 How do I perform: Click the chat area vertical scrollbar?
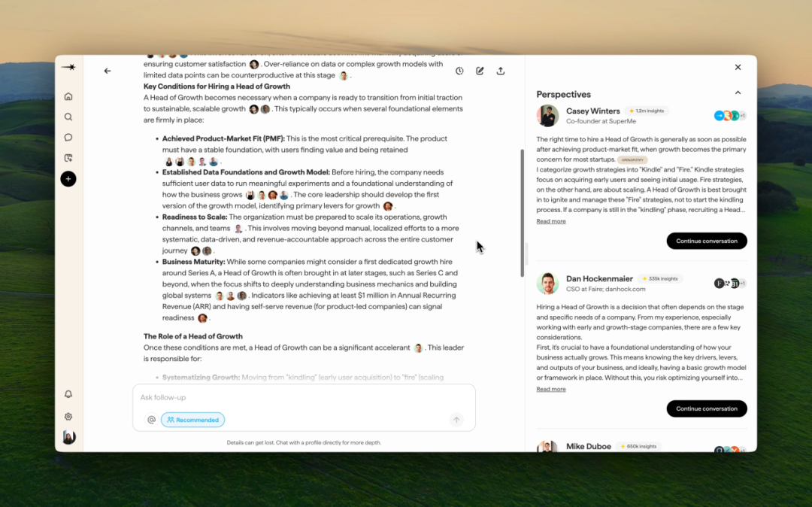522,213
